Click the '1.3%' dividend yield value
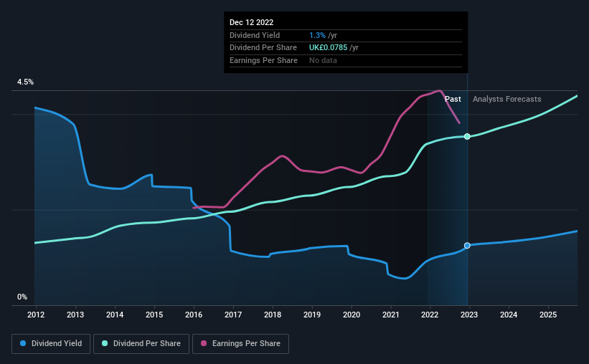589x364 pixels. click(317, 35)
